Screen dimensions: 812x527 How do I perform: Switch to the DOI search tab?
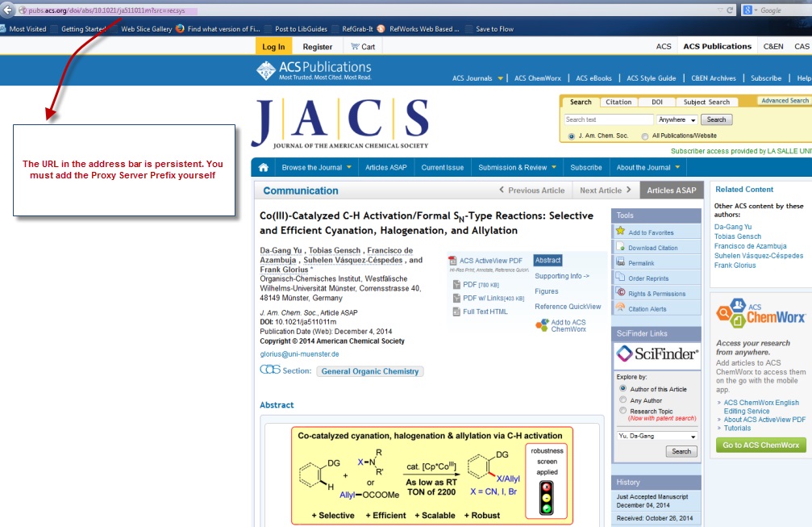pyautogui.click(x=657, y=102)
